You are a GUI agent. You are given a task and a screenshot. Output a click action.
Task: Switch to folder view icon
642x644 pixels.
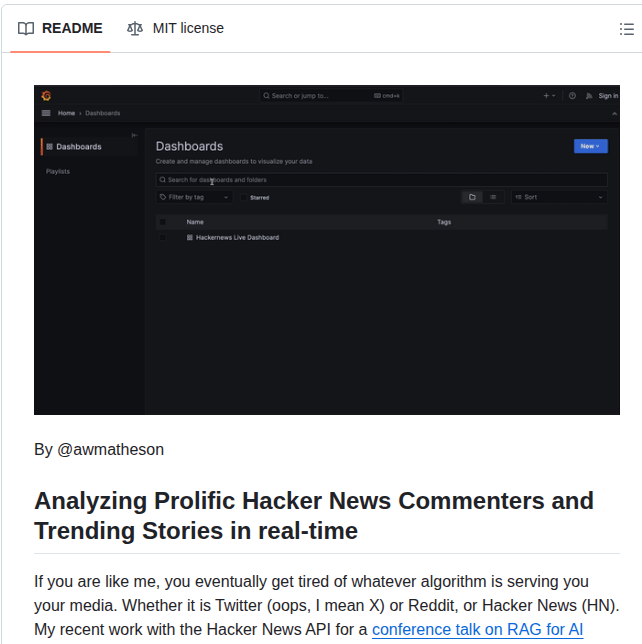point(472,197)
